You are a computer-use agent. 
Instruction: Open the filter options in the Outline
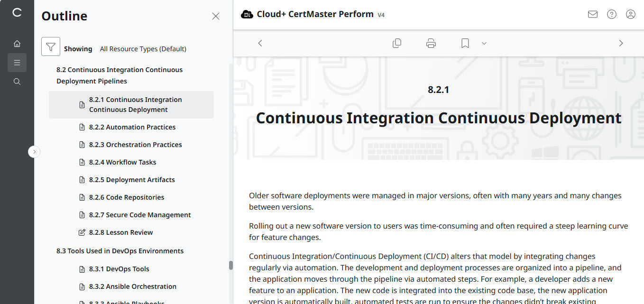[x=51, y=46]
